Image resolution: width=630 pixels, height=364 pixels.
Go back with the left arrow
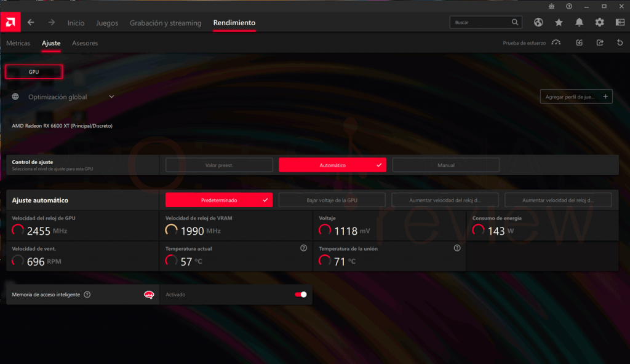31,23
